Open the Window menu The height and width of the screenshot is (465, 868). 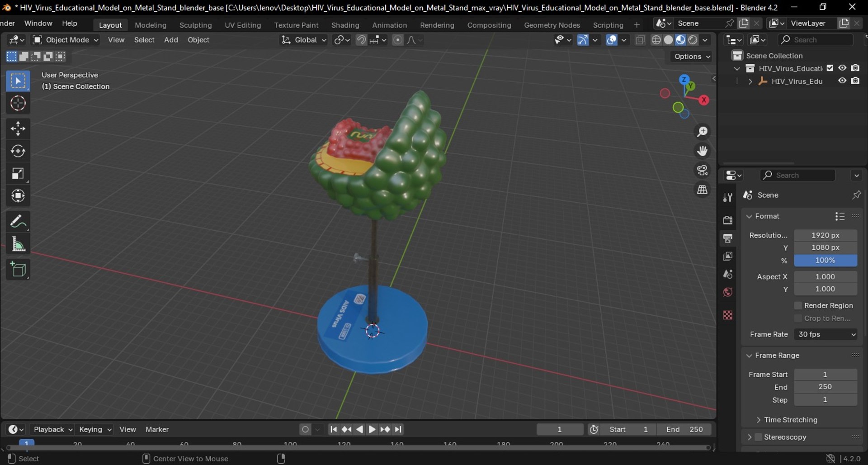[x=38, y=23]
